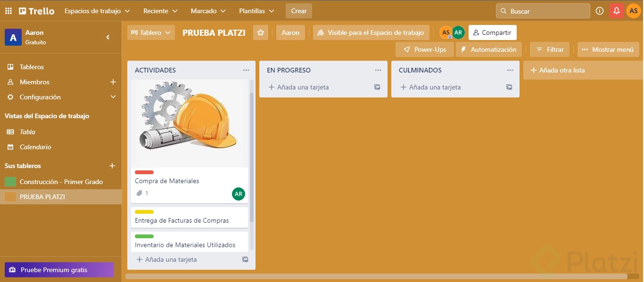Click the yellow label on Entrega de Facturas

(x=144, y=212)
